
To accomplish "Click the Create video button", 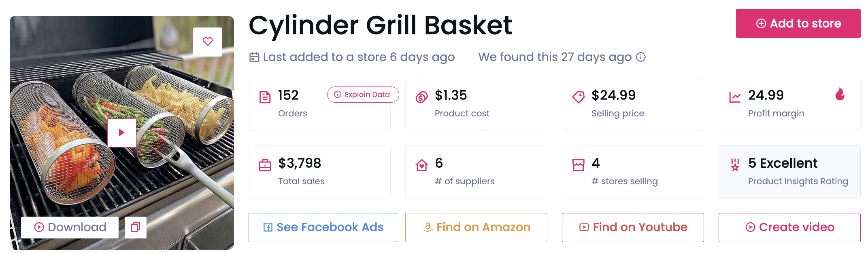I will 789,227.
